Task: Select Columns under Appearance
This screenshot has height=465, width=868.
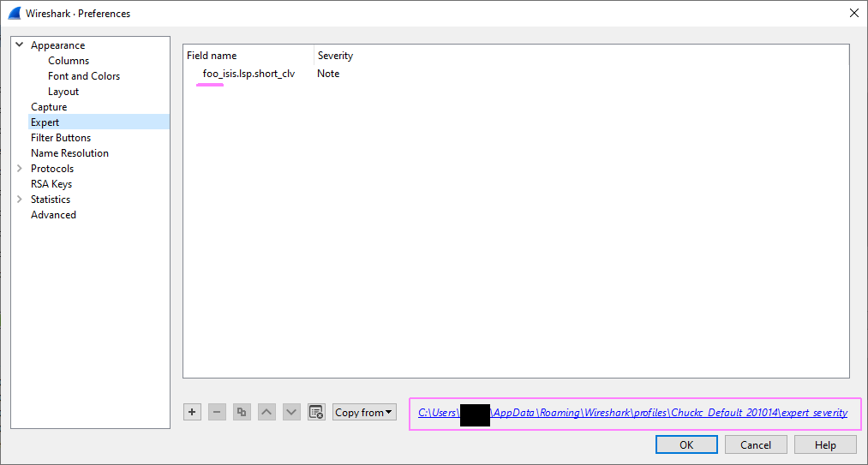Action: 69,61
